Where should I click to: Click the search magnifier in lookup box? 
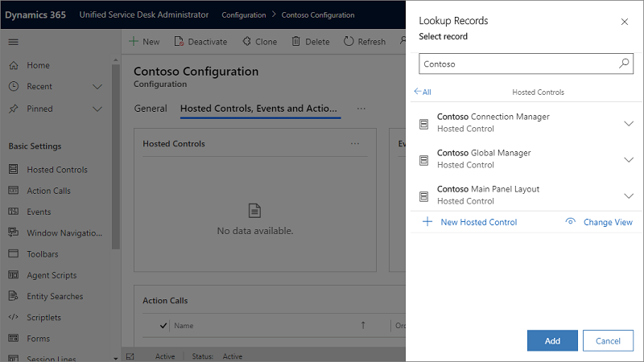[624, 64]
